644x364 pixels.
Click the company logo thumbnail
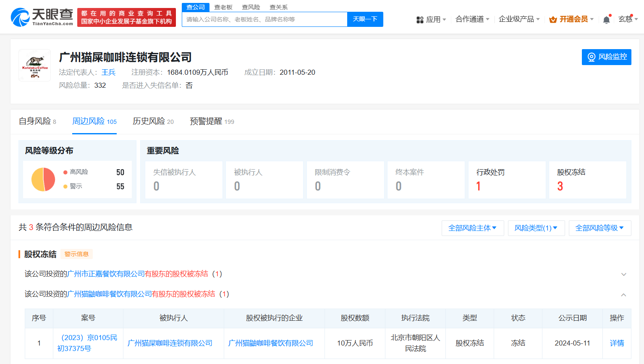35,65
